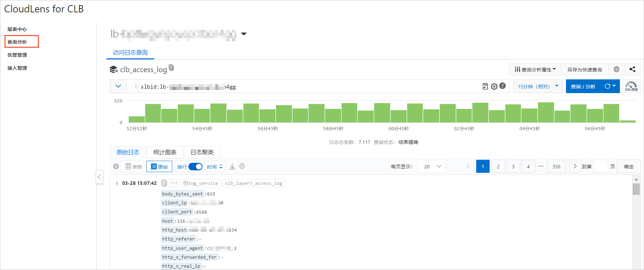Go to previous page arrow
Screen dimensions: 644x270
pos(468,166)
